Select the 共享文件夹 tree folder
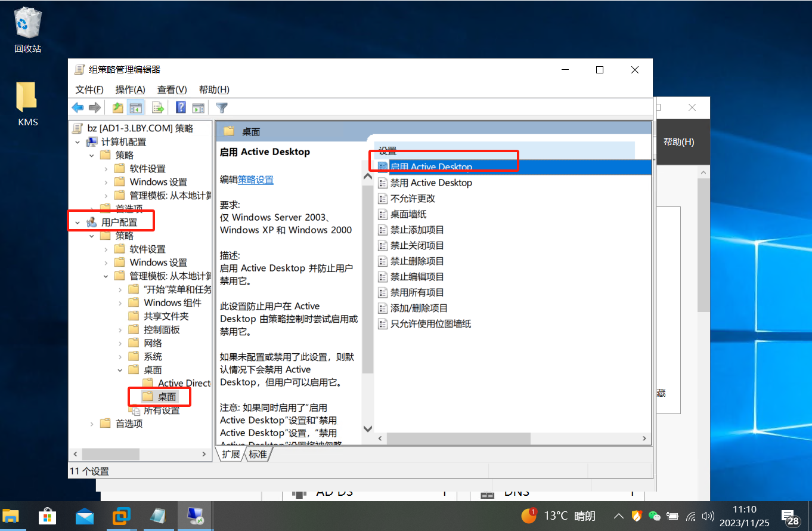Viewport: 812px width, 531px height. point(159,316)
